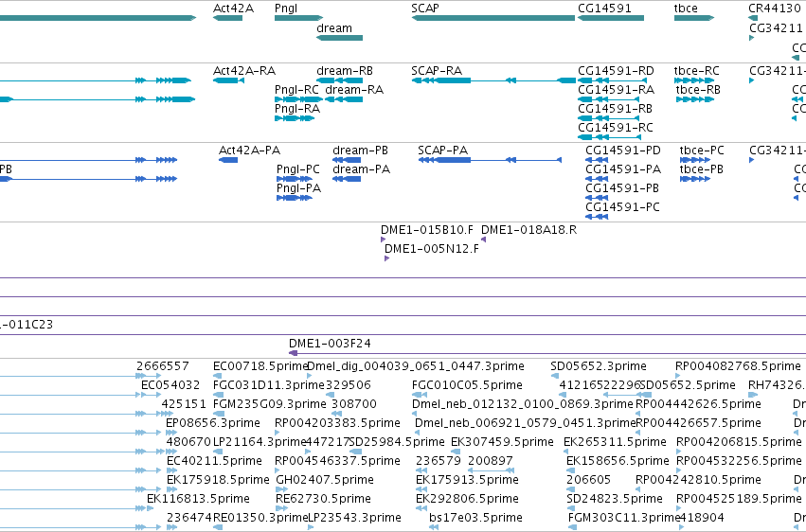Click the GH02407.5prime EST
Screen dimensions: 806x532
point(281,488)
